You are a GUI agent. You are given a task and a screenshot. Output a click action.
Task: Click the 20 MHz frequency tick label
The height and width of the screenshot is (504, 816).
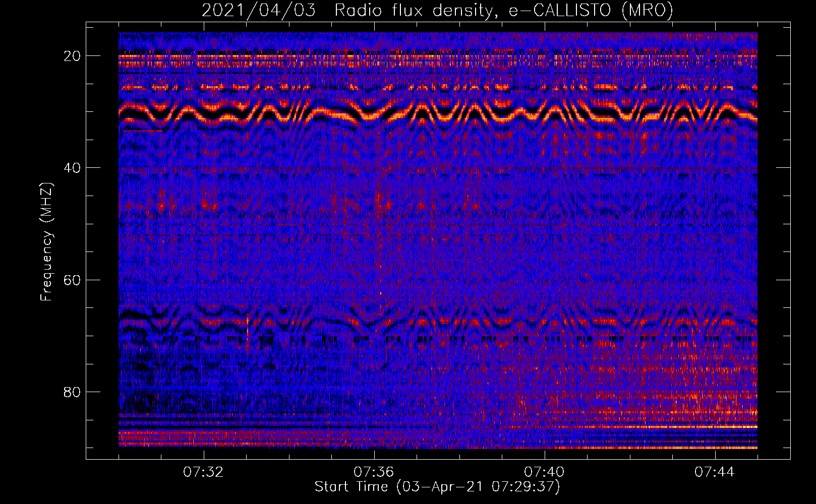tap(72, 56)
